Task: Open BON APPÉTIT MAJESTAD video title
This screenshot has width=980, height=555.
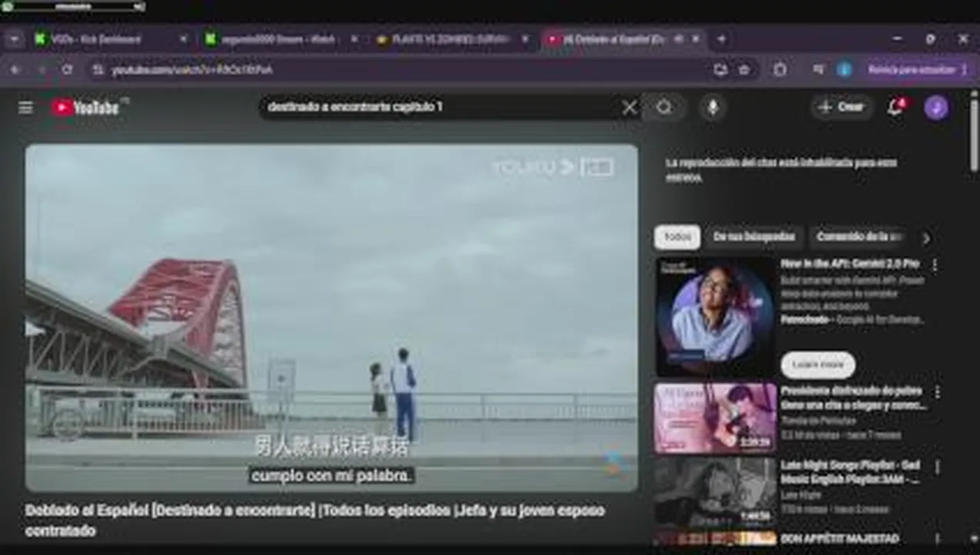Action: coord(840,538)
